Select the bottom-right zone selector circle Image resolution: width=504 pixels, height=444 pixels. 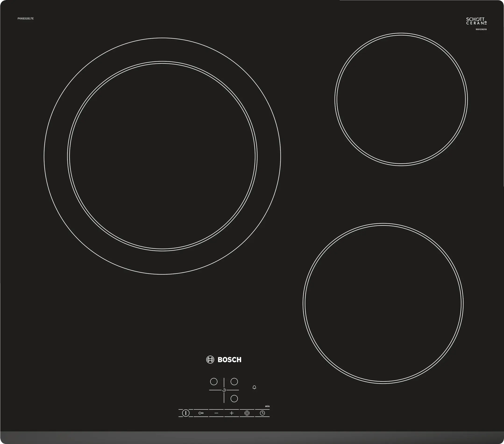click(x=234, y=399)
